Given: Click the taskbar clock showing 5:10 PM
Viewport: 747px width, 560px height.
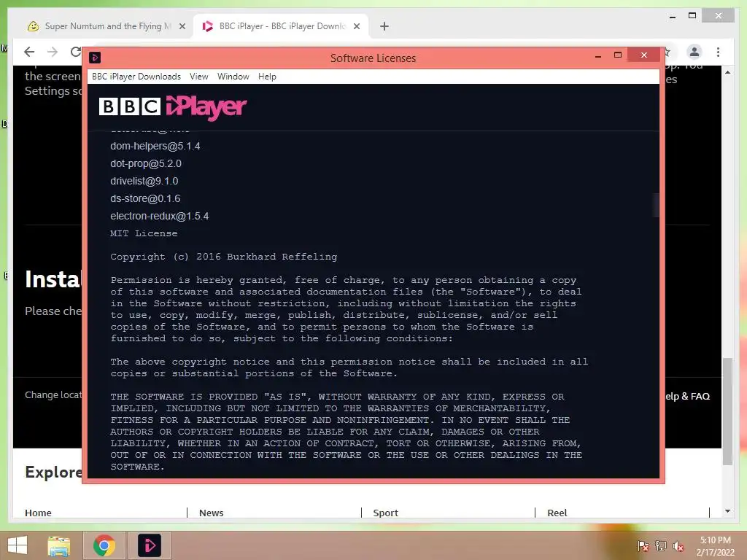Looking at the screenshot, I should click(715, 546).
